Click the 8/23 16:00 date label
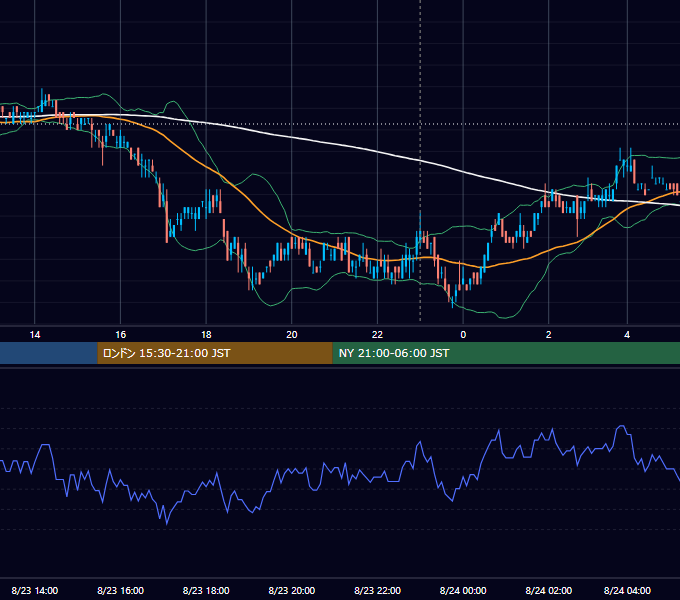Image resolution: width=680 pixels, height=600 pixels. (x=121, y=590)
